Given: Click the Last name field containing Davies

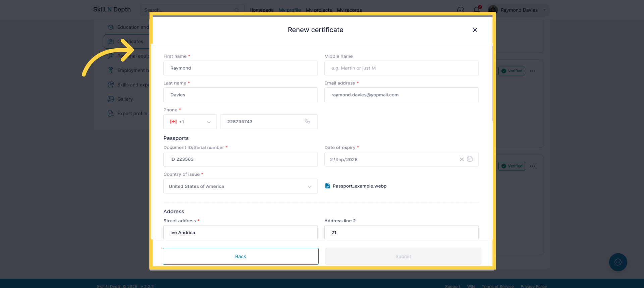Looking at the screenshot, I should tap(240, 95).
